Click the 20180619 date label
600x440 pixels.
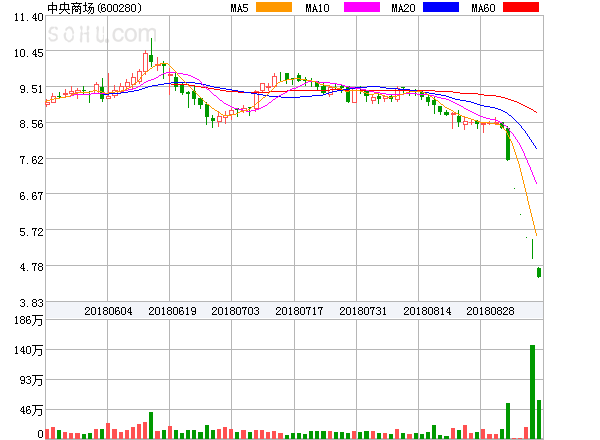point(172,311)
